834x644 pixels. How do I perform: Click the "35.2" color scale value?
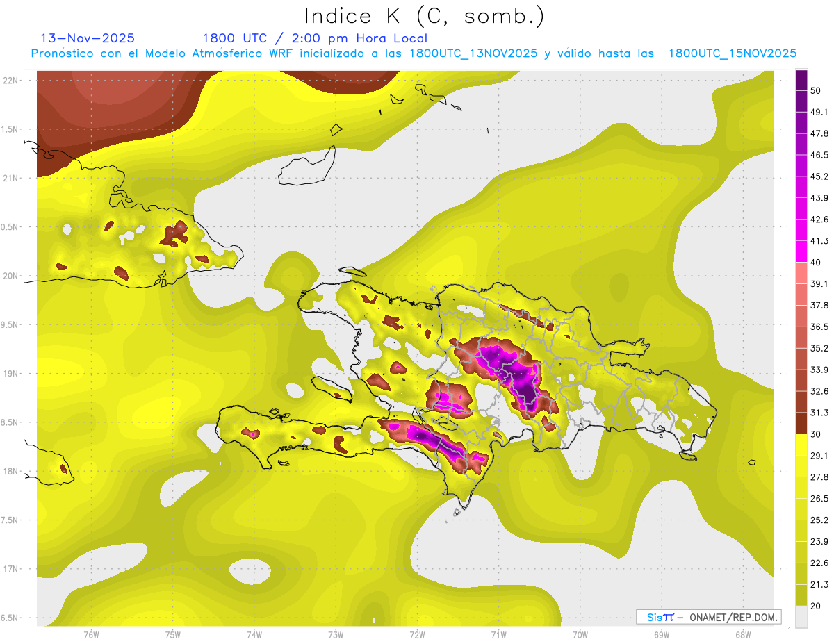point(819,348)
